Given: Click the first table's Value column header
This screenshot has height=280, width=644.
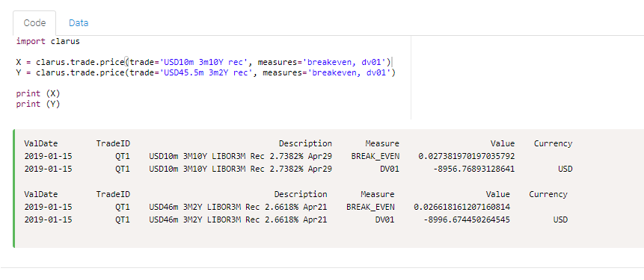Looking at the screenshot, I should (503, 143).
